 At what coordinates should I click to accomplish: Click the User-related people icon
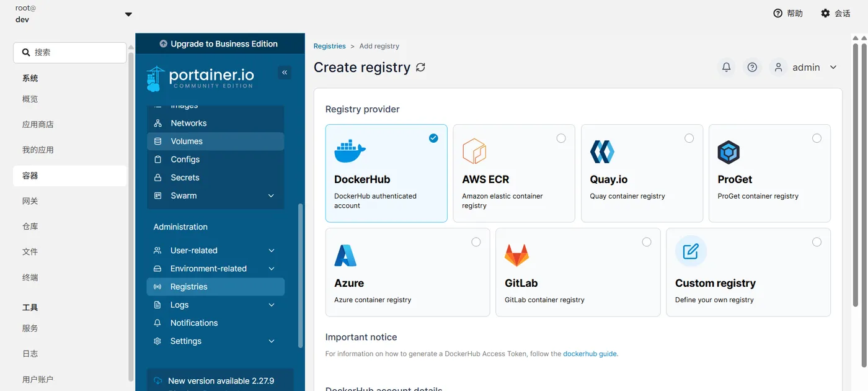point(157,251)
